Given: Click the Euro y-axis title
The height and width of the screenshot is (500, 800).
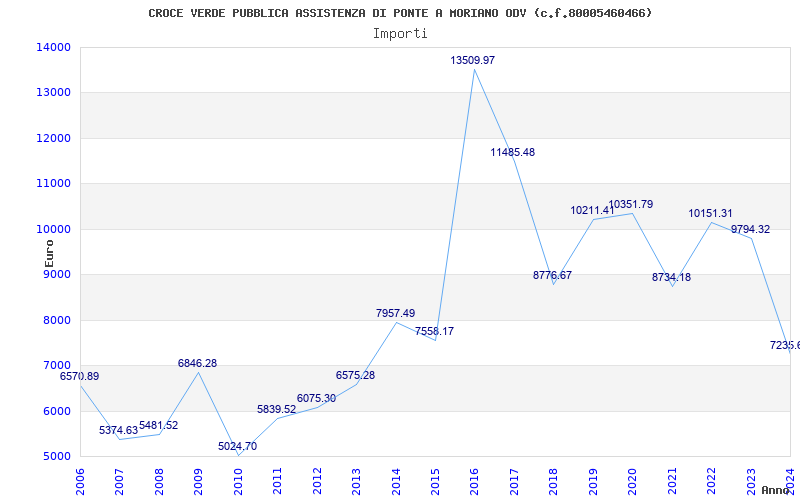Looking at the screenshot, I should [49, 254].
